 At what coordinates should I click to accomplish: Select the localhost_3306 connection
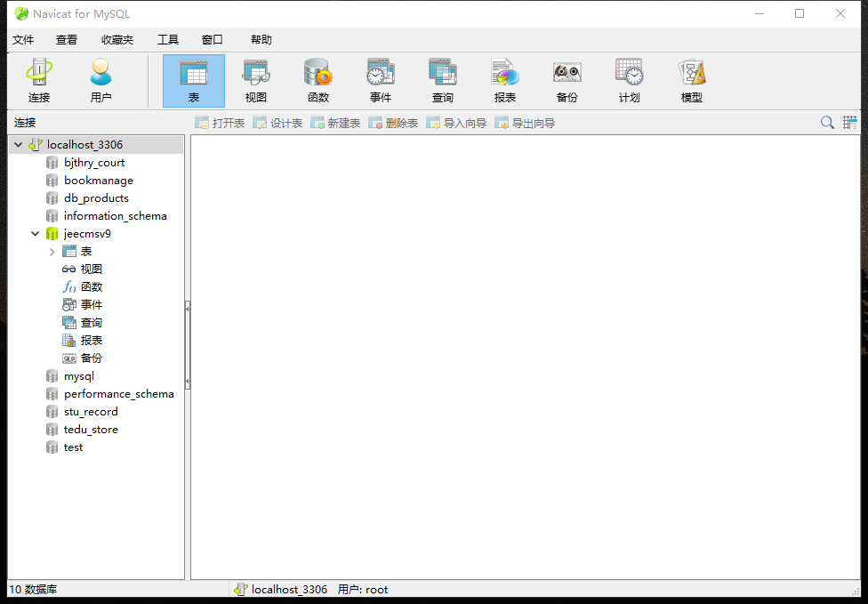coord(84,144)
